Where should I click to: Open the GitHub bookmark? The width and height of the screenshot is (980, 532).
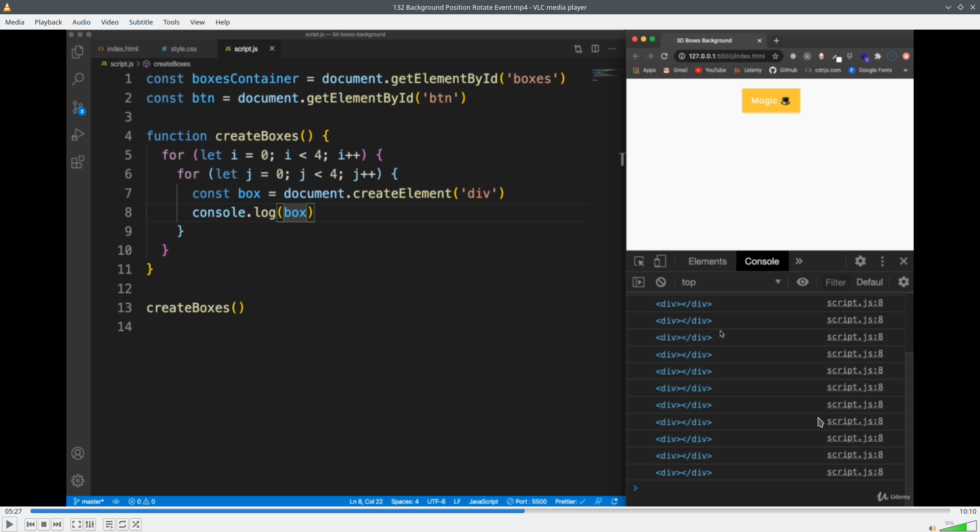pyautogui.click(x=783, y=70)
